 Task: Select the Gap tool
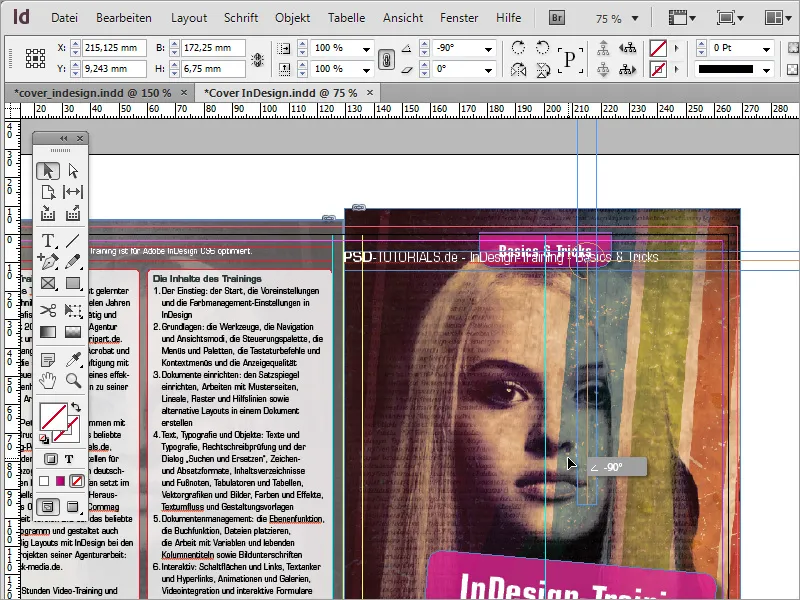click(73, 192)
